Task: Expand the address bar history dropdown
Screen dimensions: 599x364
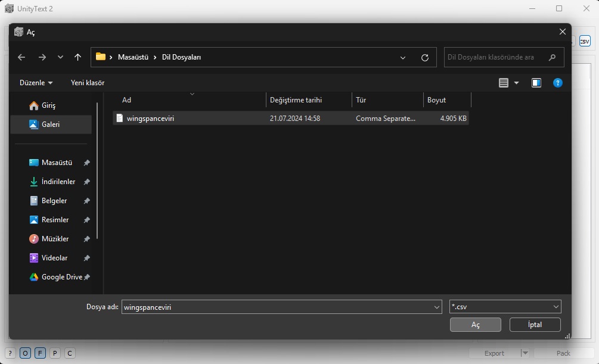Action: [x=403, y=58]
